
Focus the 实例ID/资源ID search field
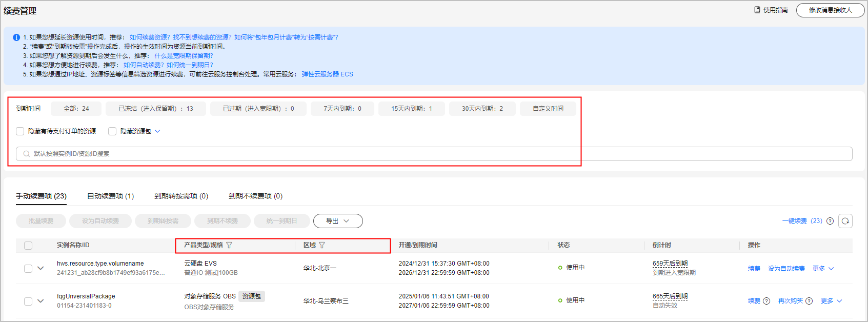434,154
